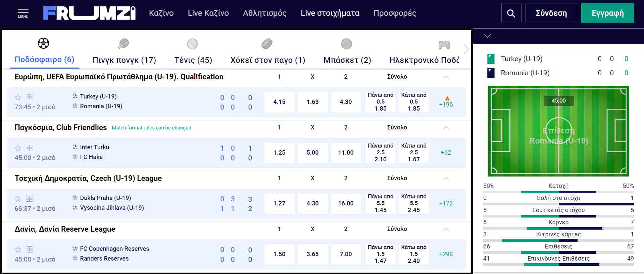Bet on Turkey (U-19) win at 4.15

[279, 102]
